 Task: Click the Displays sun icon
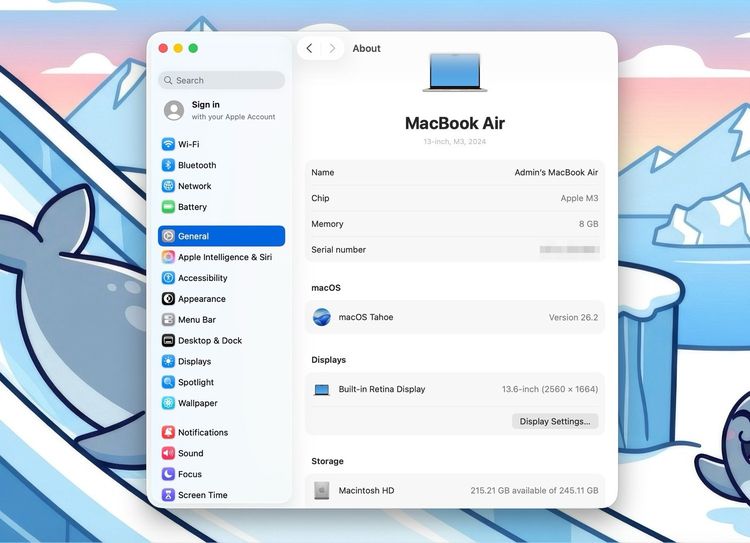click(168, 361)
